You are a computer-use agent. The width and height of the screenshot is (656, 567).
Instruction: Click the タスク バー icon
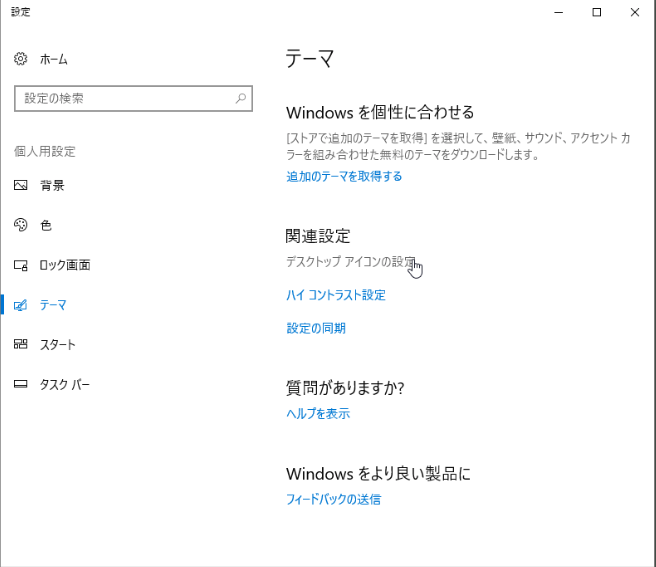pos(20,384)
